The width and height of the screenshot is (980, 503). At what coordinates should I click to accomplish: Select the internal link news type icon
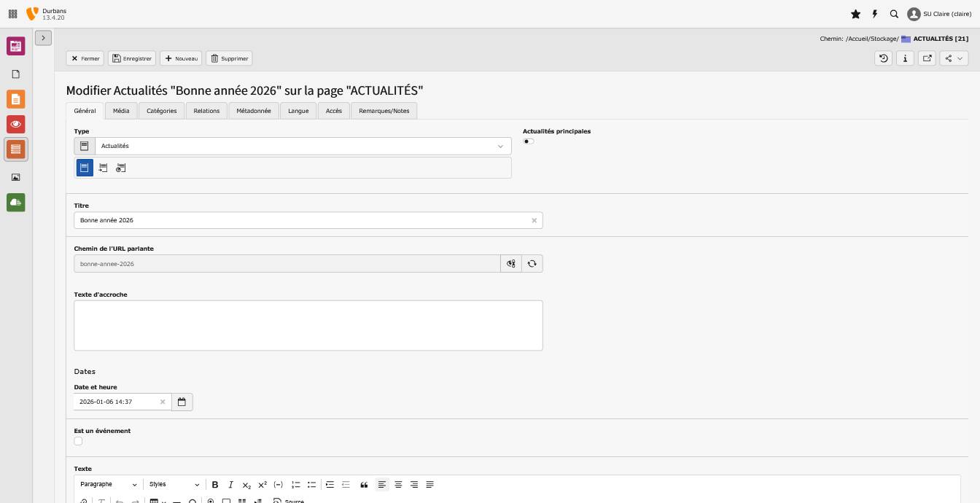[x=103, y=168]
